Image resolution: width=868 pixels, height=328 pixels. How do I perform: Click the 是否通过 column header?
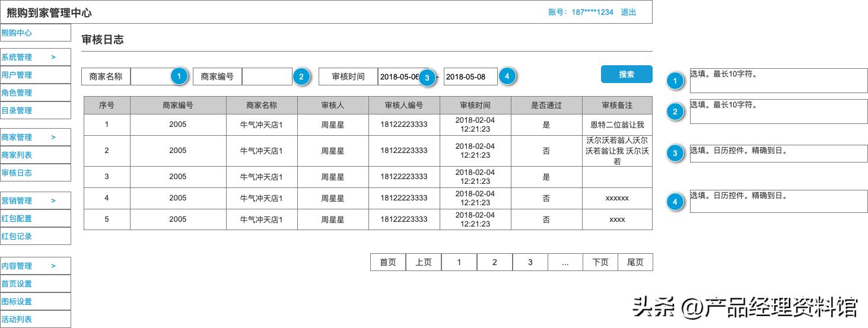546,106
